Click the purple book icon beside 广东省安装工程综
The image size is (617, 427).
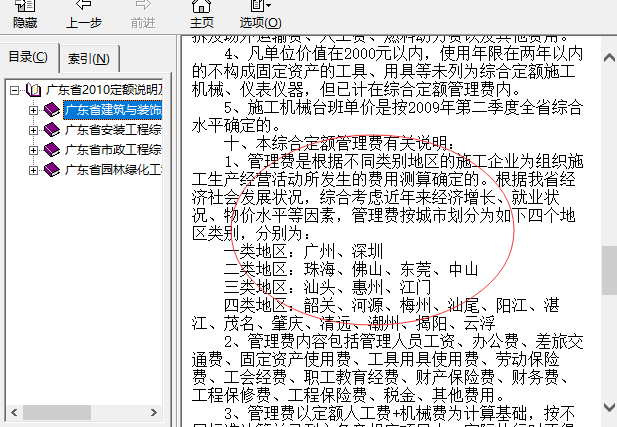coord(52,130)
